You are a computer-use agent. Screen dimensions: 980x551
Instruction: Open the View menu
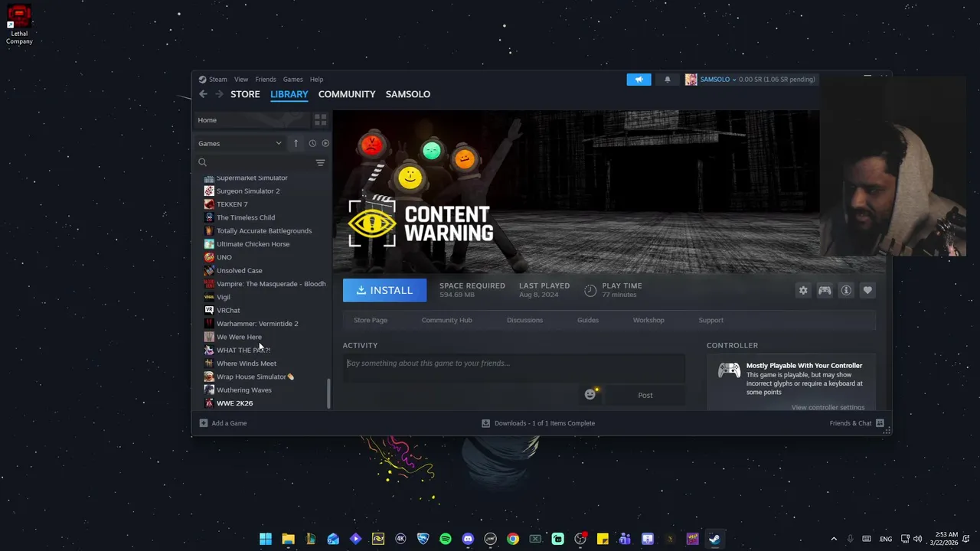(x=241, y=80)
